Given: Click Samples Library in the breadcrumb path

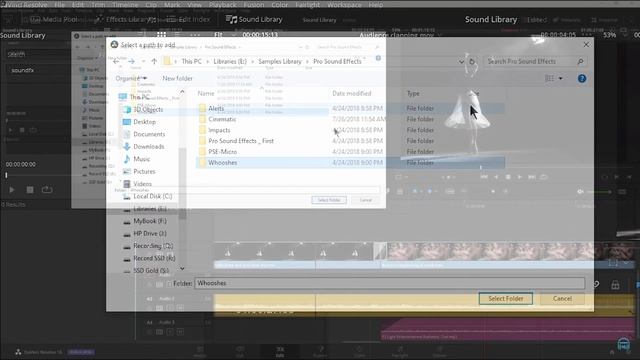Looking at the screenshot, I should point(280,61).
